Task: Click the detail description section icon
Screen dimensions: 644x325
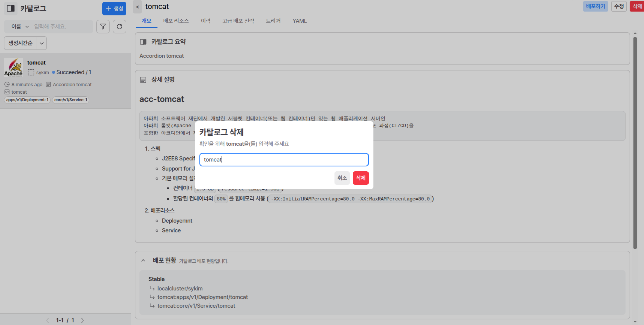Action: tap(143, 80)
